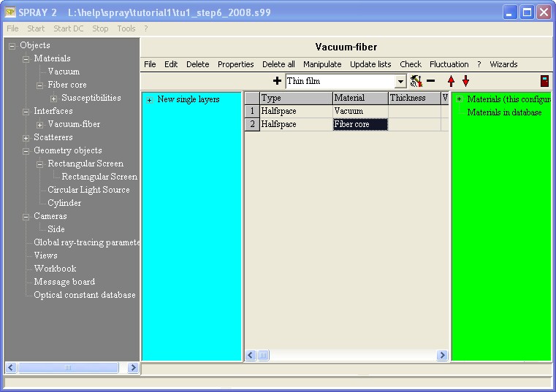Click the edit layer tool icon

(416, 81)
